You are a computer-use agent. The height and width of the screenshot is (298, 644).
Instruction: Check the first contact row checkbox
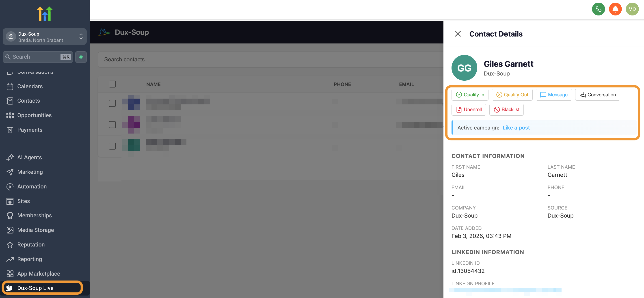click(112, 103)
